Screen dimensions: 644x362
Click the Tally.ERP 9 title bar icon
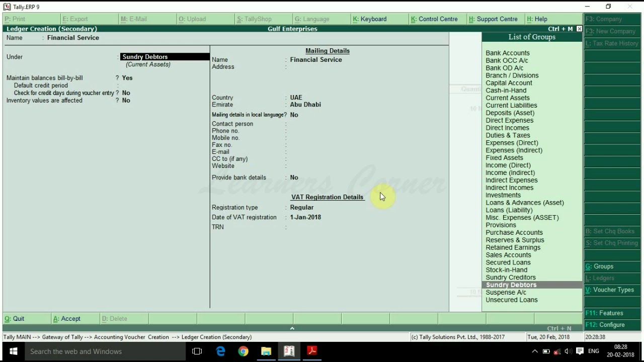[x=7, y=7]
